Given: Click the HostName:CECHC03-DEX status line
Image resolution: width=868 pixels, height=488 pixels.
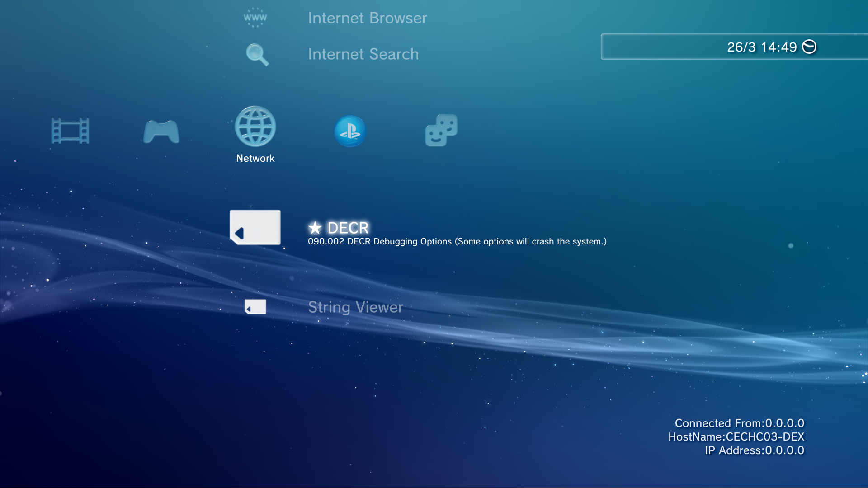Looking at the screenshot, I should pyautogui.click(x=736, y=436).
